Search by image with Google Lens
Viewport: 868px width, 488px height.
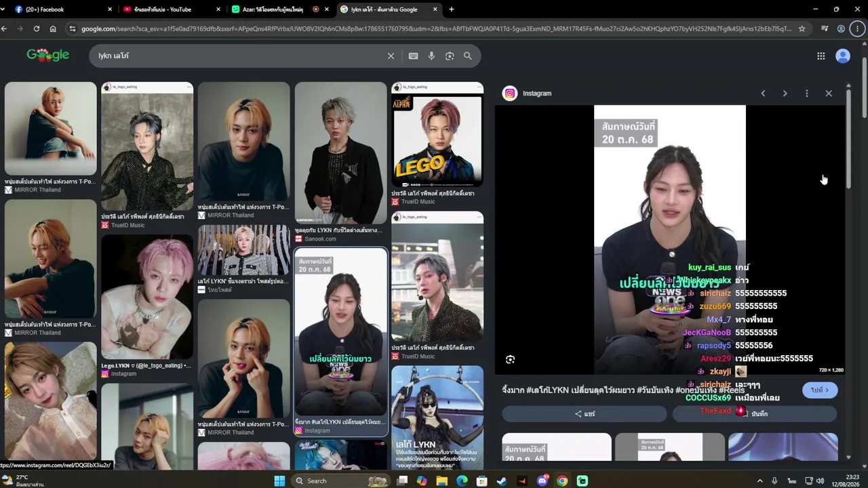click(450, 56)
